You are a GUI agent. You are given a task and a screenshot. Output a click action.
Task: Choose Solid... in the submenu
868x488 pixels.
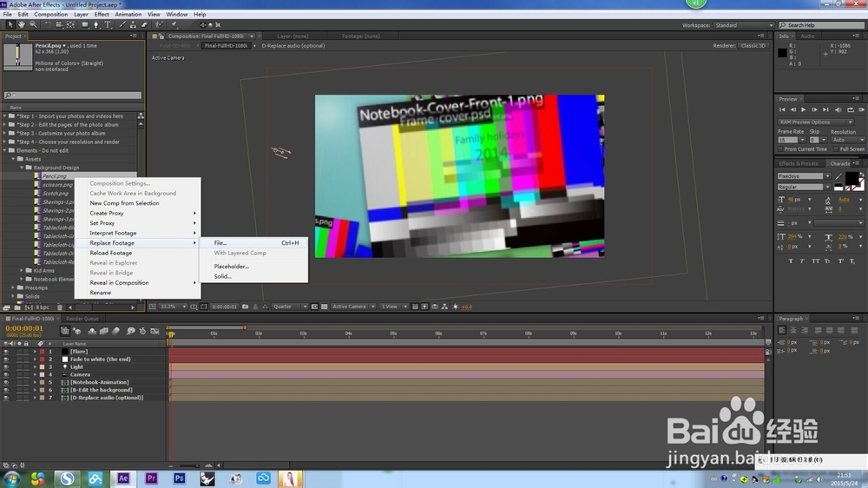pos(253,276)
